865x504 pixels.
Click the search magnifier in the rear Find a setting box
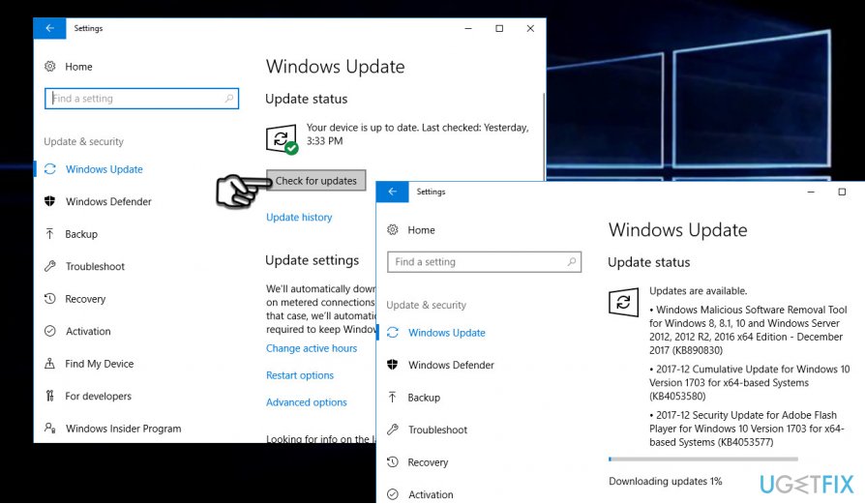click(229, 98)
